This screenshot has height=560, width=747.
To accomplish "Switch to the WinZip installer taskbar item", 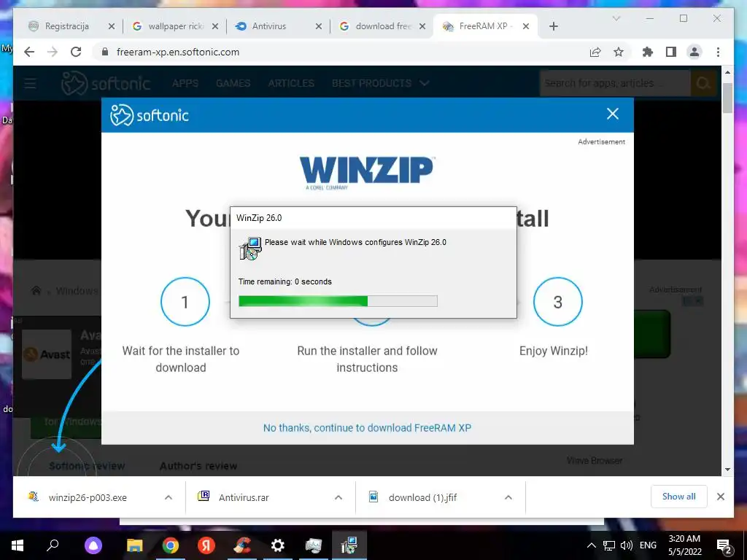I will (x=349, y=545).
